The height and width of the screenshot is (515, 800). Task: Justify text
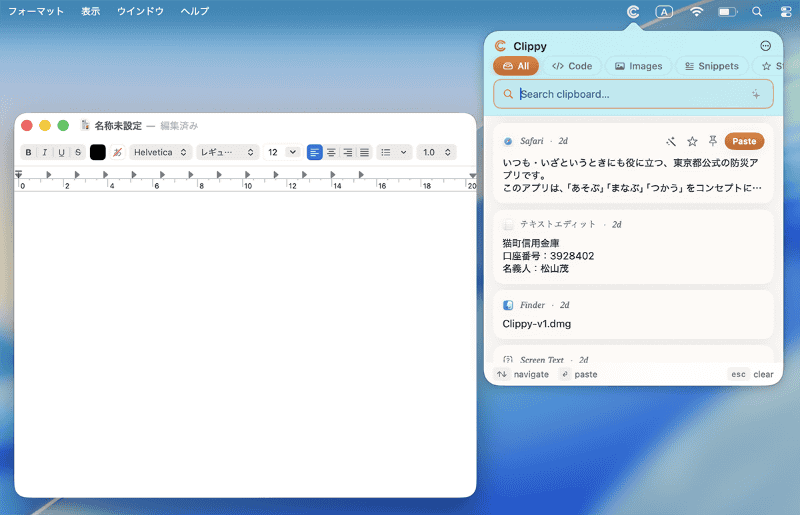coord(364,152)
